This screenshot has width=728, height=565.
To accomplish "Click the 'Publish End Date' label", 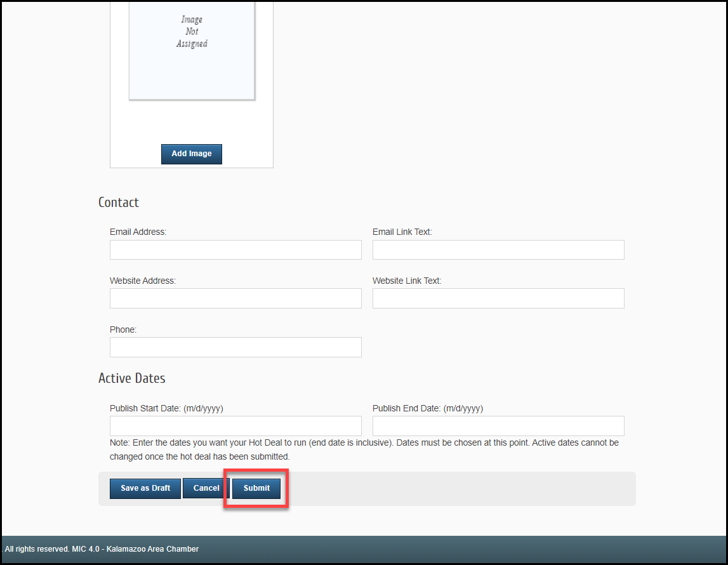I will (x=428, y=408).
